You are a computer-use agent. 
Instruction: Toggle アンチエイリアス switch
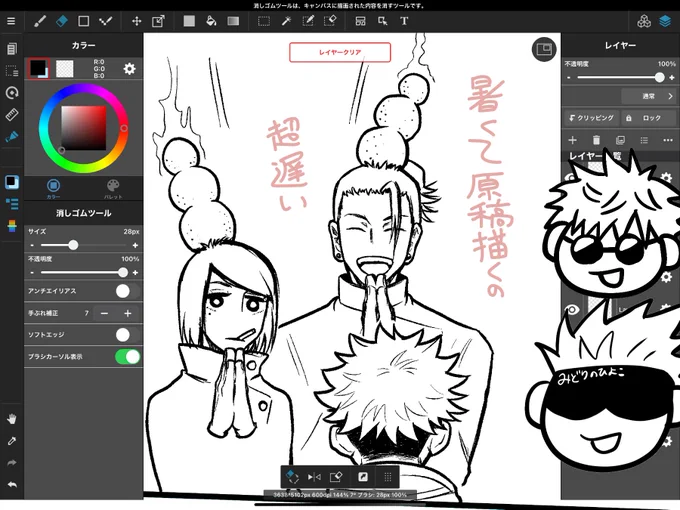(x=128, y=291)
